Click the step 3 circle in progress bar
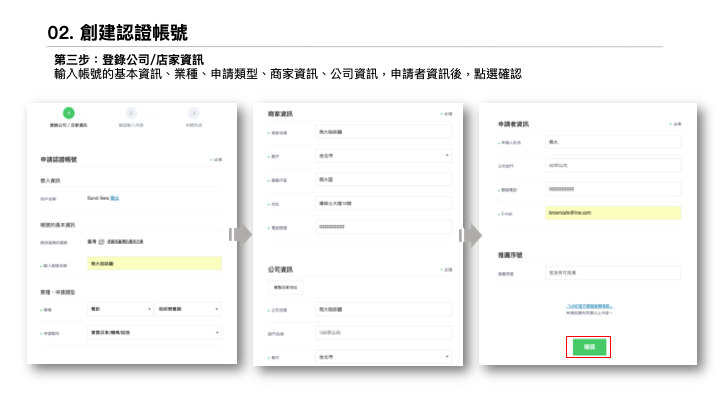The height and width of the screenshot is (405, 720). [x=193, y=114]
